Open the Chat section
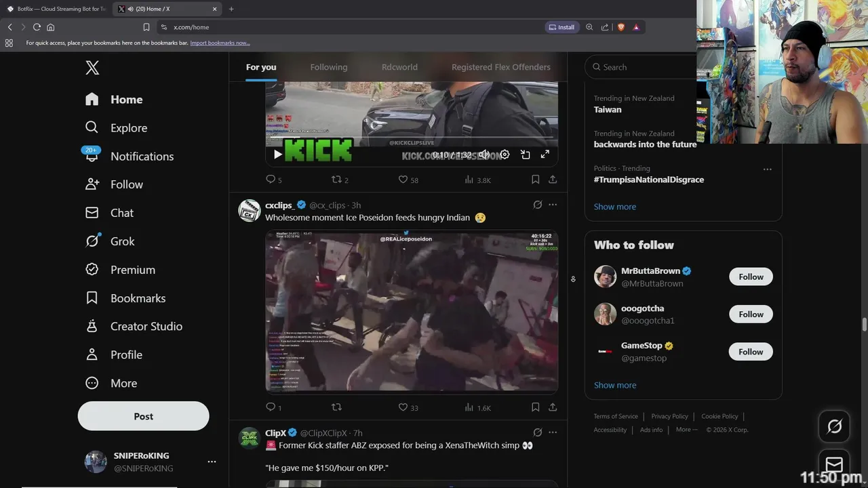This screenshot has width=868, height=488. [x=109, y=213]
